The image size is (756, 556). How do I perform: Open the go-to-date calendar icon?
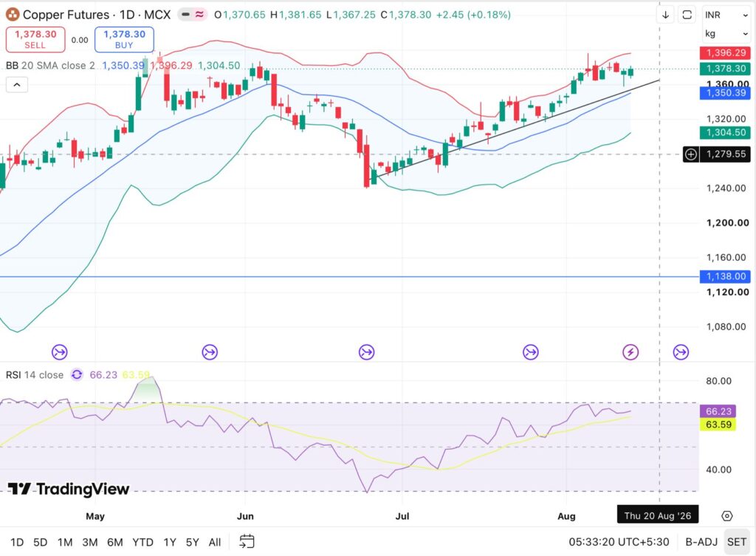click(x=247, y=541)
